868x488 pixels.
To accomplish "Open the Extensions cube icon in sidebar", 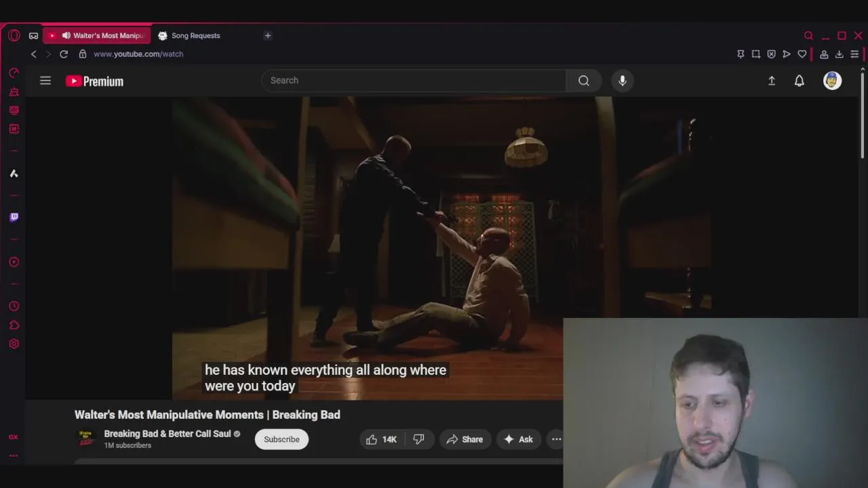I will pos(14,325).
